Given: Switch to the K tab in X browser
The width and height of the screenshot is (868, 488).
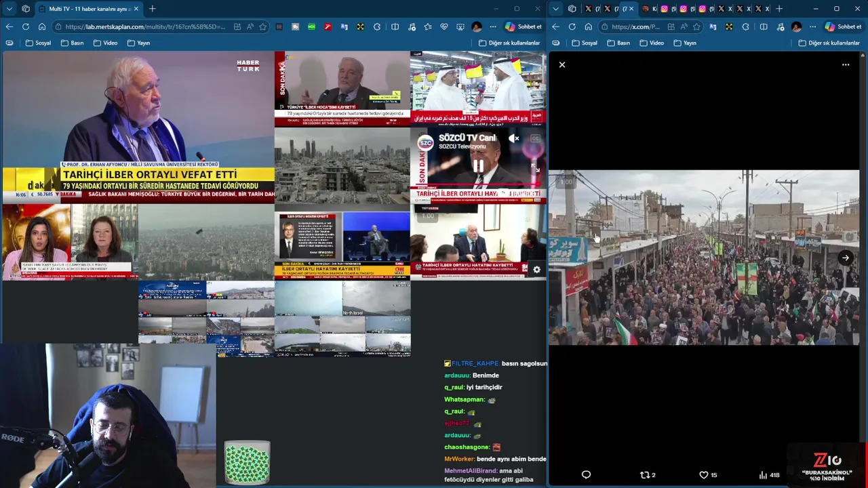Looking at the screenshot, I should coord(649,9).
